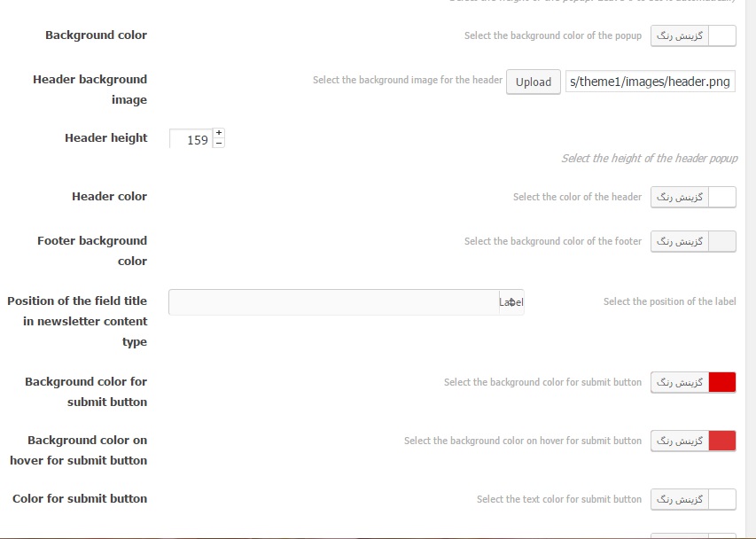
Task: Open the red hover background color swatch
Action: 722,441
